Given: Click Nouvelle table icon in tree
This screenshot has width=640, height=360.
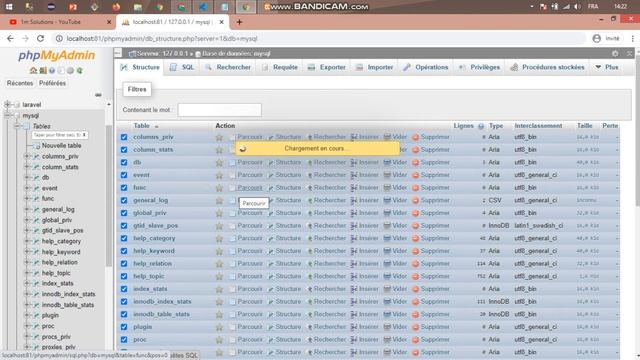Looking at the screenshot, I should pyautogui.click(x=36, y=146).
